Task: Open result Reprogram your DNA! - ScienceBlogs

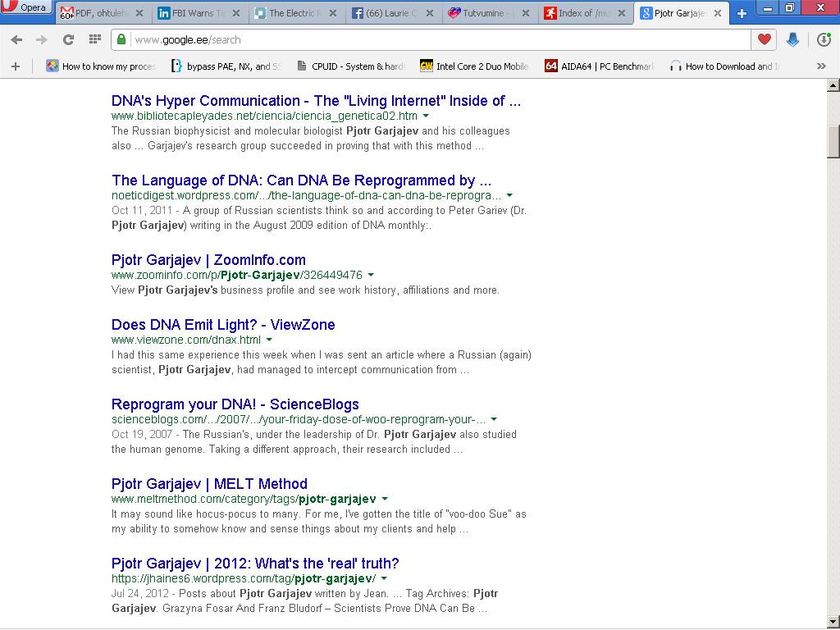Action: (235, 404)
